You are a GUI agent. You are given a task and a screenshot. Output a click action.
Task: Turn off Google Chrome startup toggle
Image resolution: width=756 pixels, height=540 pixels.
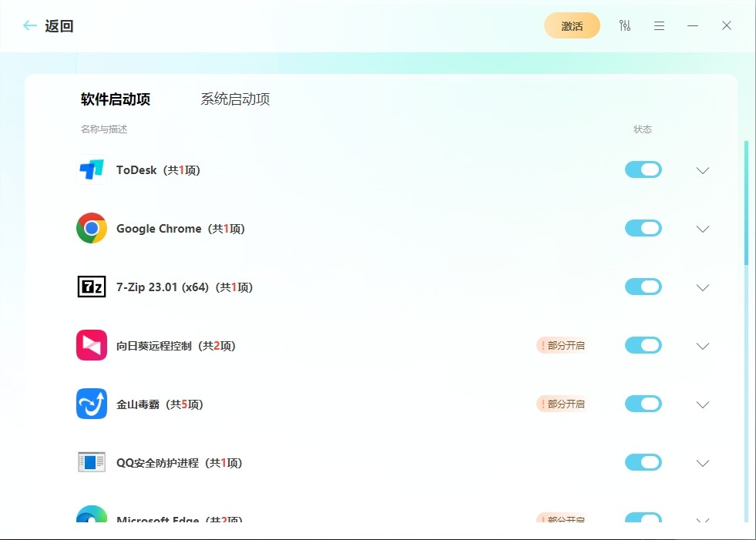point(643,228)
